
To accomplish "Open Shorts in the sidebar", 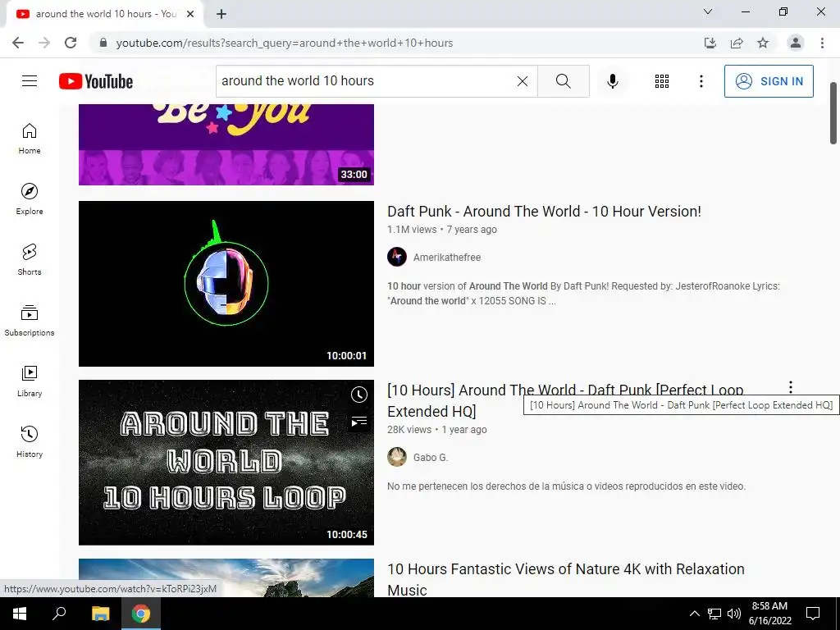I will click(30, 260).
